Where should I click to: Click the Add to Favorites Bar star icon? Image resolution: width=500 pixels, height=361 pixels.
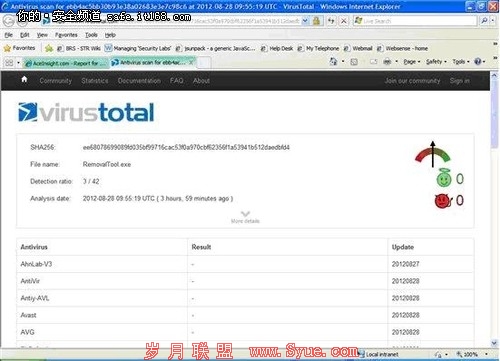49,48
